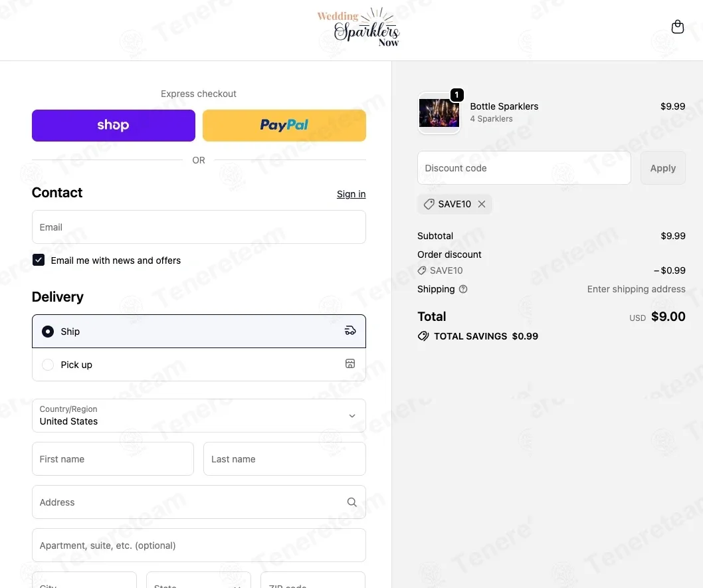Open the Country/Region dropdown
This screenshot has height=588, width=703.
[x=199, y=415]
